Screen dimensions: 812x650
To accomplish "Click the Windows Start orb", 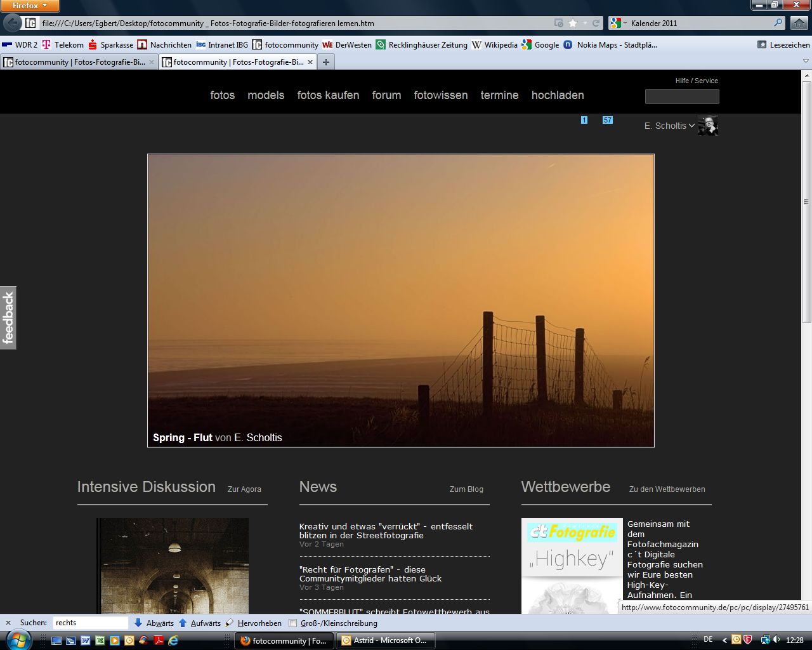I will coord(18,640).
